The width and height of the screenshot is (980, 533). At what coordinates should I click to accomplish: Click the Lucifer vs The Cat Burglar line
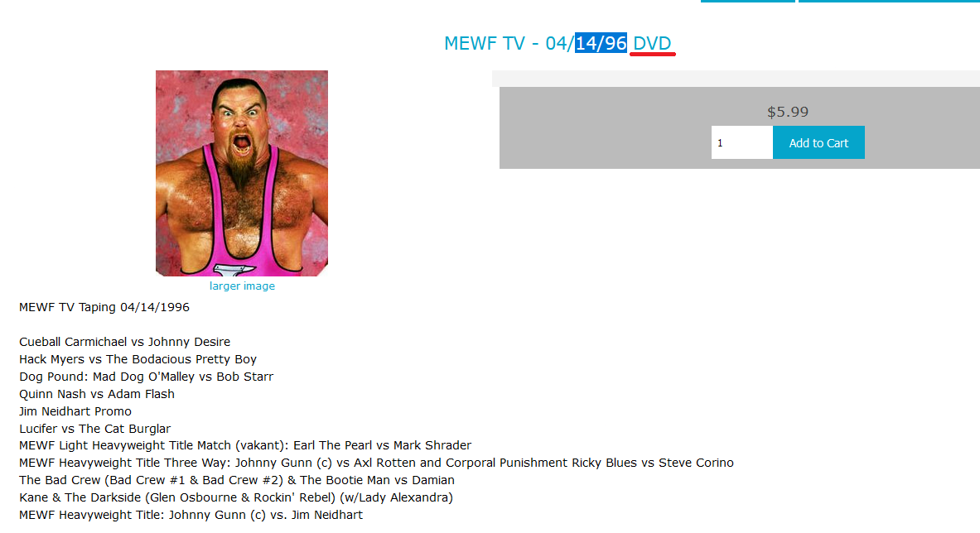94,429
